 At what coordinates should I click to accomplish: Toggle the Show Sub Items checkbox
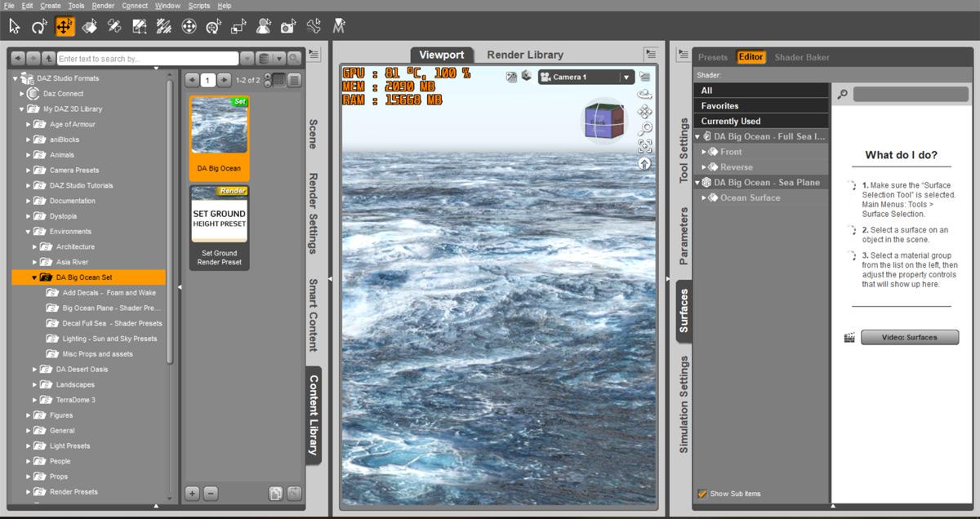point(702,494)
